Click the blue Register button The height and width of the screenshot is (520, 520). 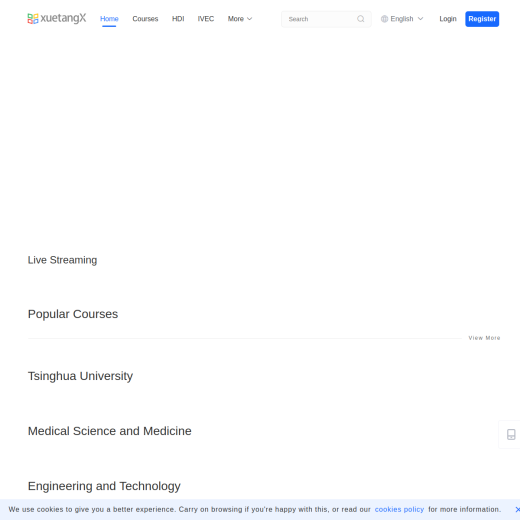click(482, 19)
